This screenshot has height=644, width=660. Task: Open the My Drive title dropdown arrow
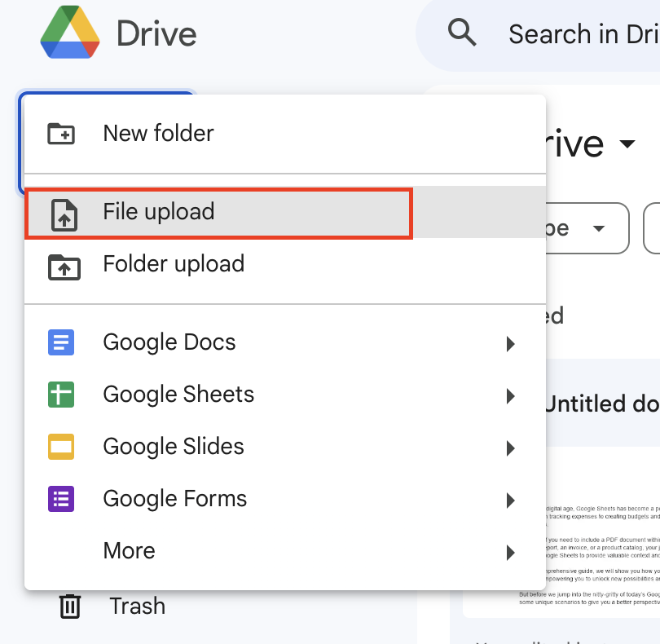(627, 144)
